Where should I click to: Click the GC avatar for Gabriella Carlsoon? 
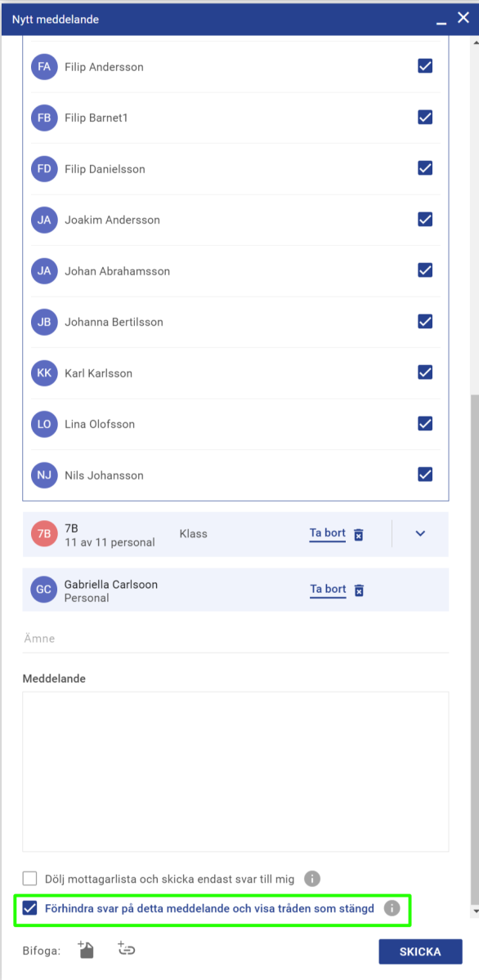tap(44, 590)
